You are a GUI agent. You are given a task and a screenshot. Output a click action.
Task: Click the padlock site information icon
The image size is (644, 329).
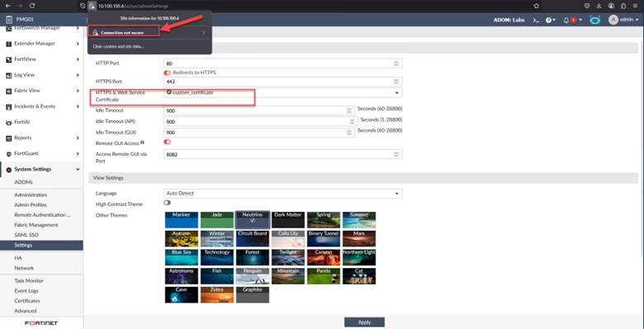[x=92, y=6]
